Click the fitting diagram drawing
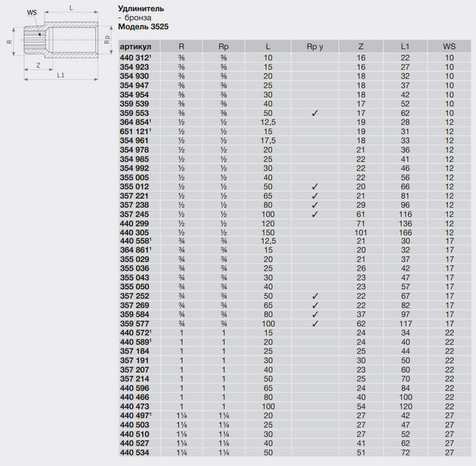Viewport: 476px width, 466px height. click(x=59, y=42)
